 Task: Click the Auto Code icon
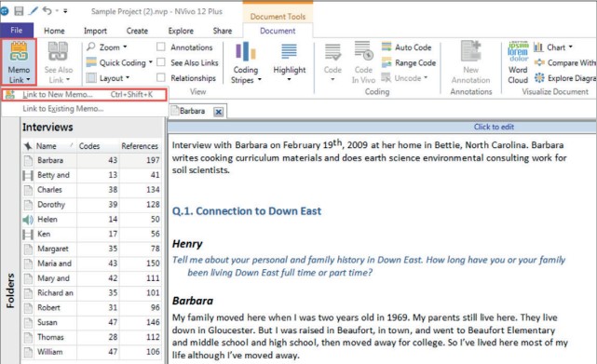387,47
